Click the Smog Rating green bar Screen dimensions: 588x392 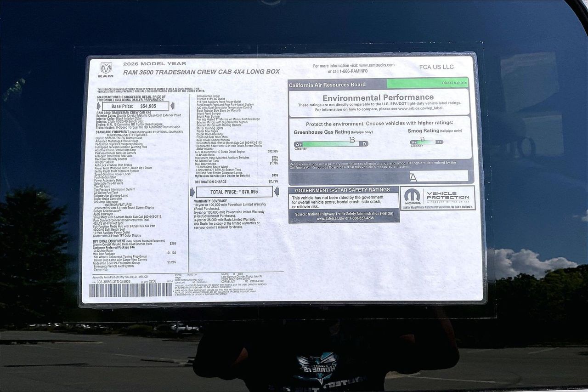(426, 142)
